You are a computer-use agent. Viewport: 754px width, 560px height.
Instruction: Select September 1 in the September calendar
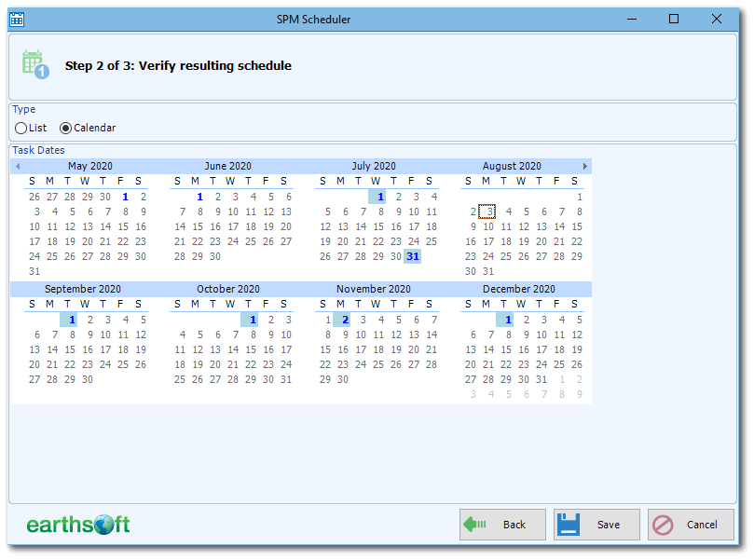click(72, 320)
